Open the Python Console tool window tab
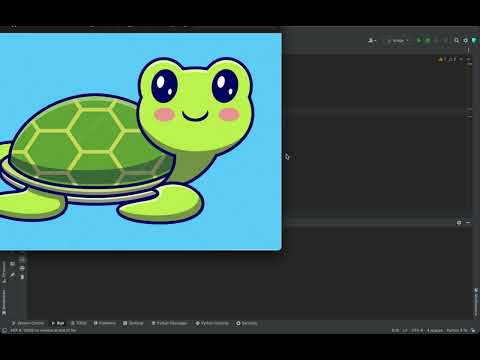Viewport: 480px width, 360px height. point(212,323)
